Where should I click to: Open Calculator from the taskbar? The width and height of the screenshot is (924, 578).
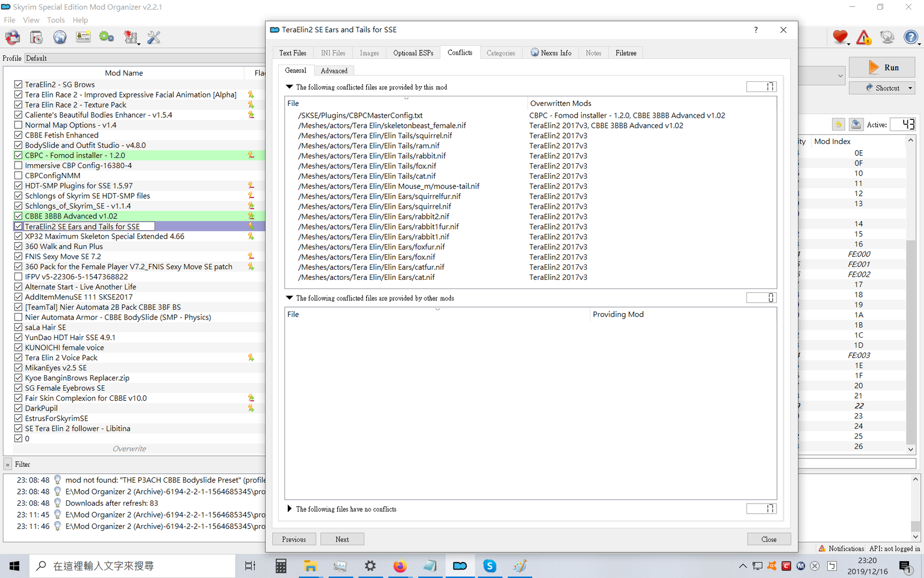point(281,566)
